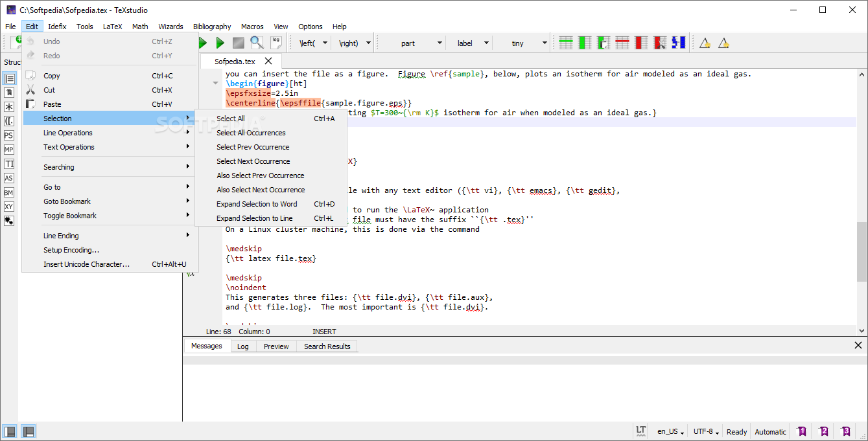Open the AS (Asymptote) side panel
Viewport: 868px width, 441px height.
pos(9,178)
